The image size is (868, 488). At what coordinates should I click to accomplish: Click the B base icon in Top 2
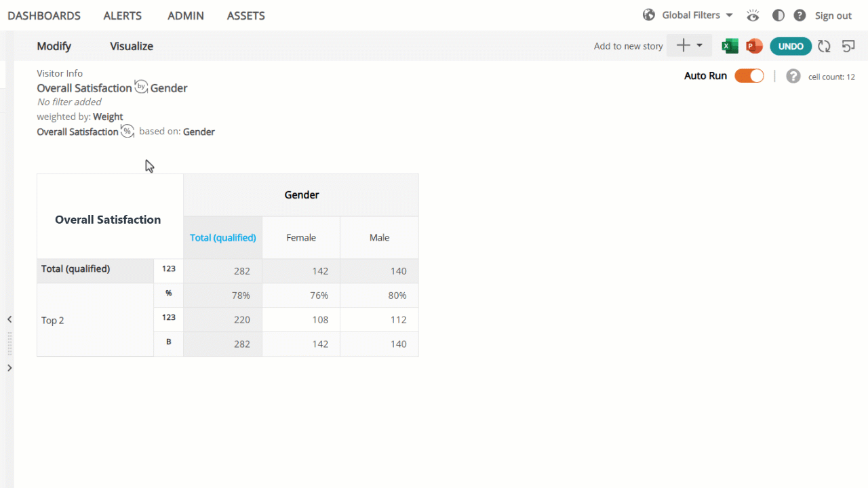(169, 342)
